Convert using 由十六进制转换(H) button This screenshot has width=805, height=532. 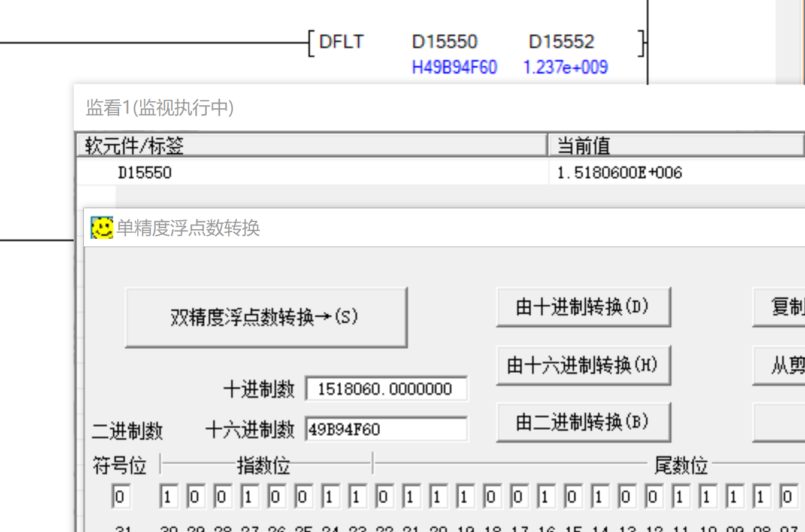point(583,364)
